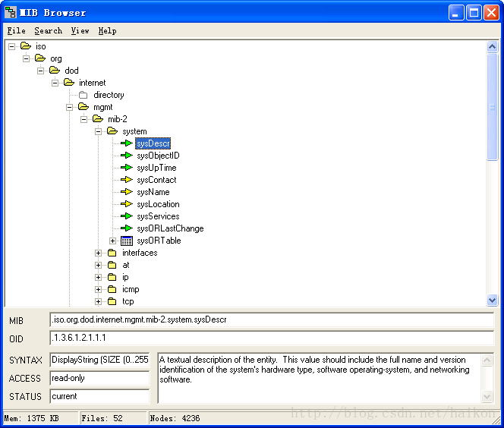This screenshot has width=504, height=428.
Task: Click the empty directory folder icon
Action: point(83,95)
